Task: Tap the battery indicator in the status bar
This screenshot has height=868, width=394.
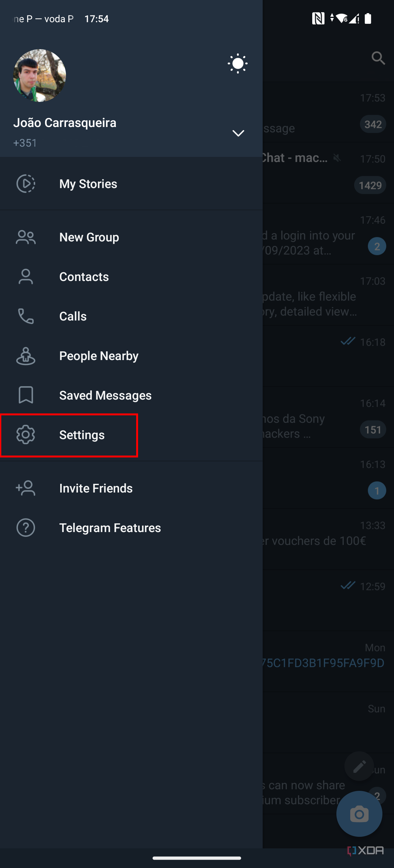Action: pyautogui.click(x=367, y=19)
